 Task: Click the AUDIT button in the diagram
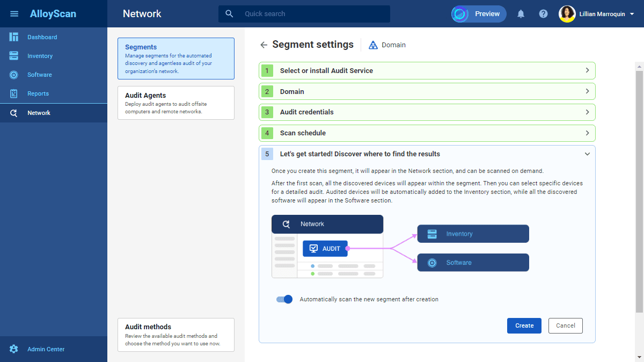[325, 249]
